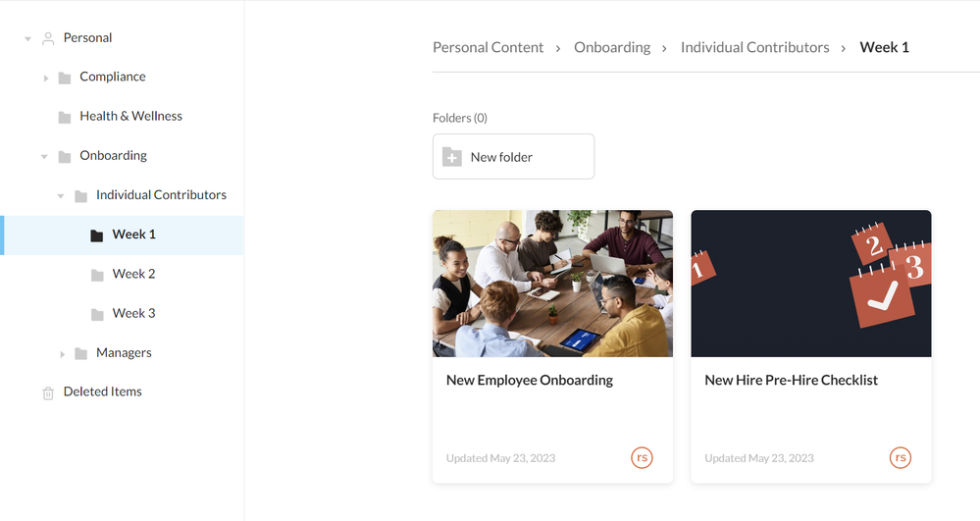Click the RS avatar on Pre-Hire Checklist card

point(901,457)
